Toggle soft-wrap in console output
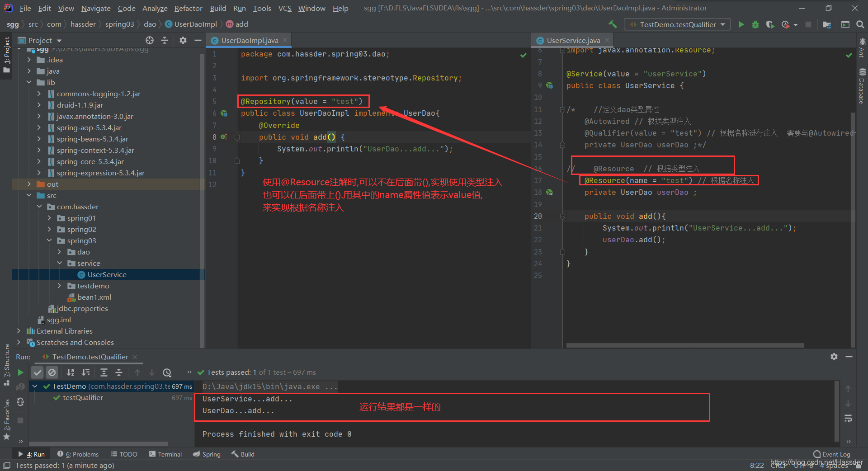This screenshot has height=471, width=868. pos(848,419)
